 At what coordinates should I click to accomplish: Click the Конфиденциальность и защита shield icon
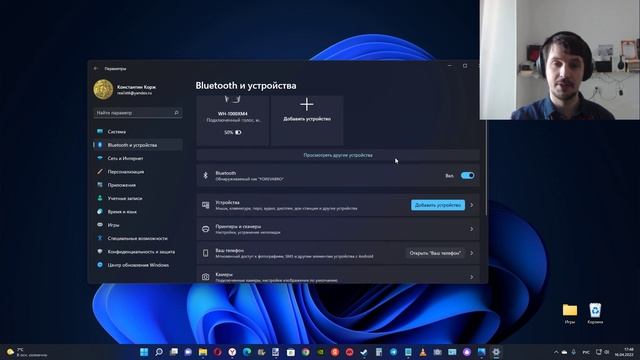100,251
